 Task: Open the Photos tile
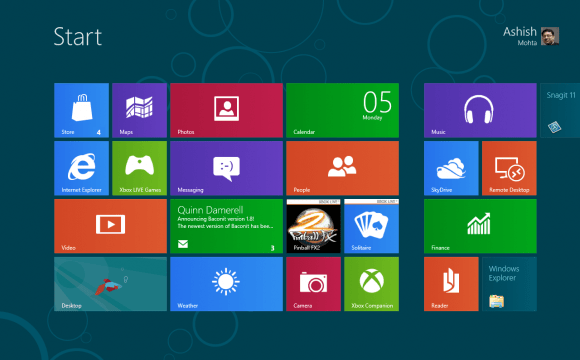(226, 110)
